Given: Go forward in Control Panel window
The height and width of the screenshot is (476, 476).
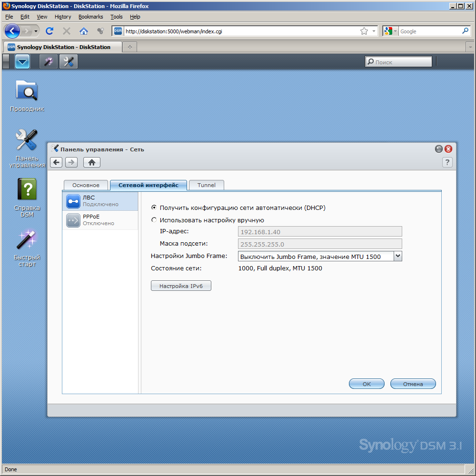Looking at the screenshot, I should point(71,162).
